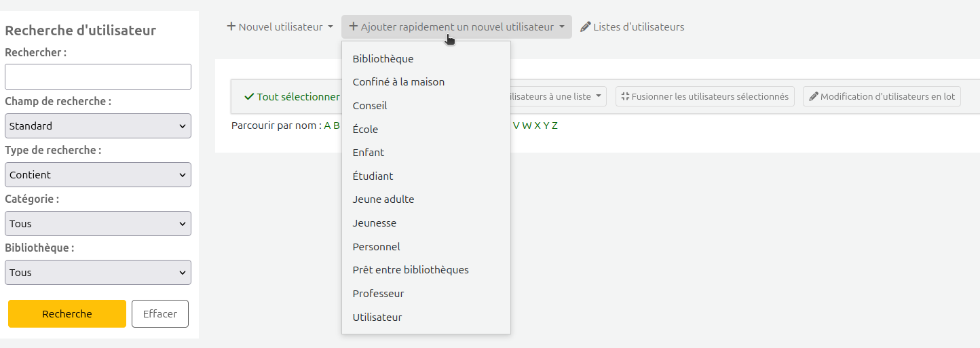Screen dimensions: 980x348
Task: Choose Bibliothèque from the quick-add menu
Action: coord(426,59)
